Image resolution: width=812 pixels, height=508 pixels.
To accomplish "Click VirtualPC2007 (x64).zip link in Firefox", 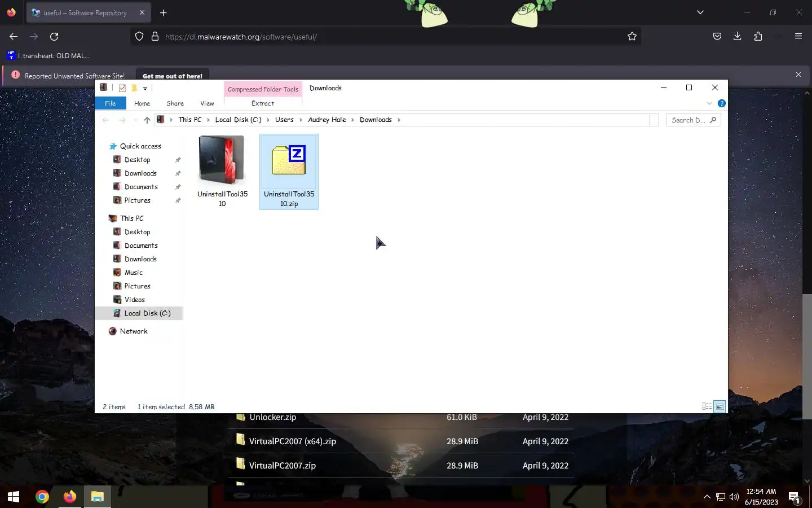I will pyautogui.click(x=293, y=441).
